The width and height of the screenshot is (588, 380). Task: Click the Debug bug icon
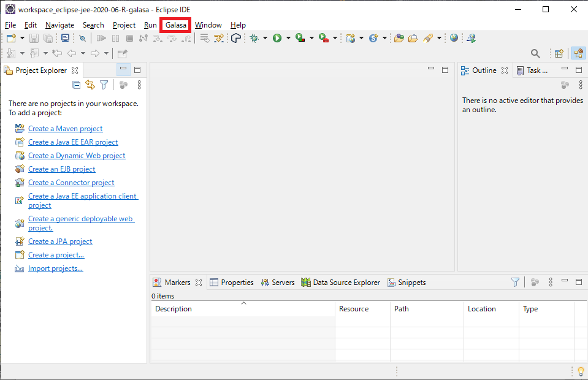click(x=254, y=38)
